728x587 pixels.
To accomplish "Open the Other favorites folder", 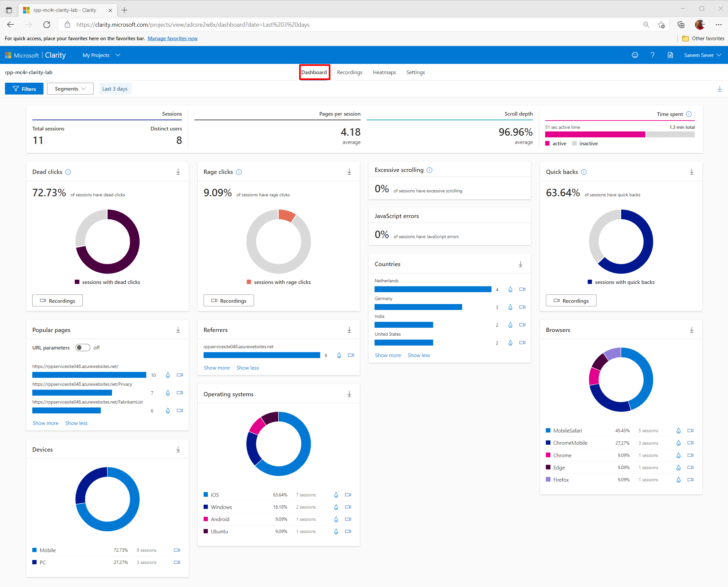I will point(703,39).
